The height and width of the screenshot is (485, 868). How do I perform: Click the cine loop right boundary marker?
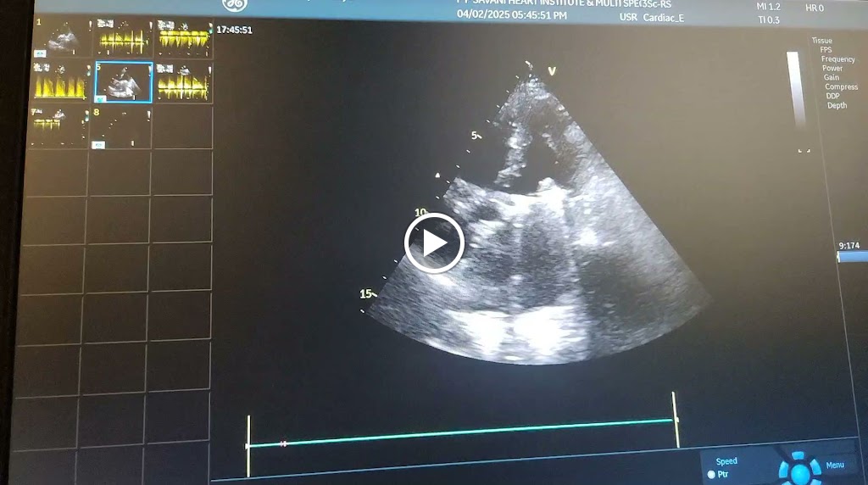676,421
